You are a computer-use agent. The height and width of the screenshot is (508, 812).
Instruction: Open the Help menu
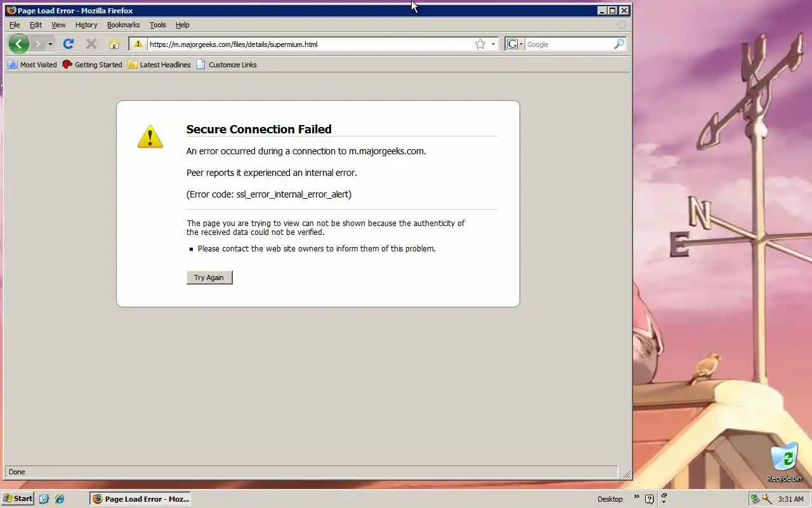pyautogui.click(x=183, y=25)
